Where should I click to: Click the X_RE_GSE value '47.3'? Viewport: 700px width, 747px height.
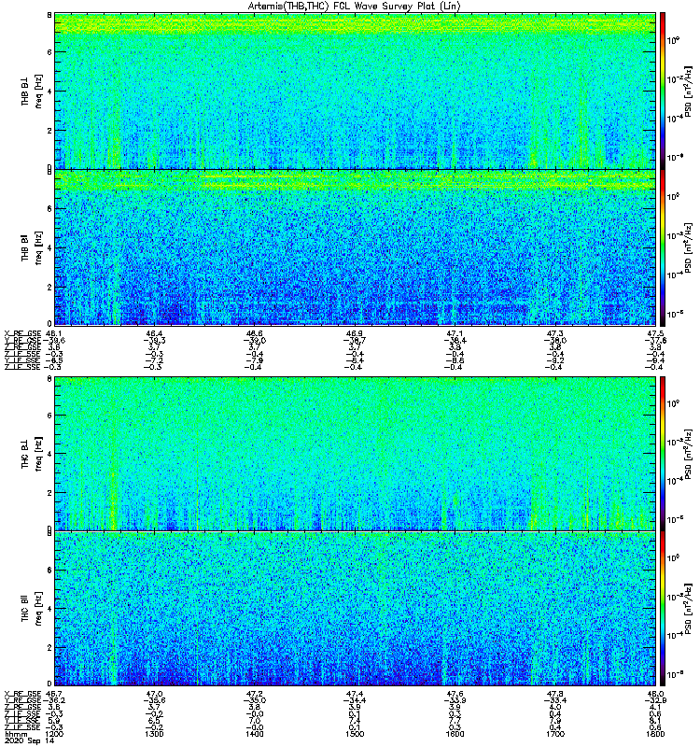555,333
